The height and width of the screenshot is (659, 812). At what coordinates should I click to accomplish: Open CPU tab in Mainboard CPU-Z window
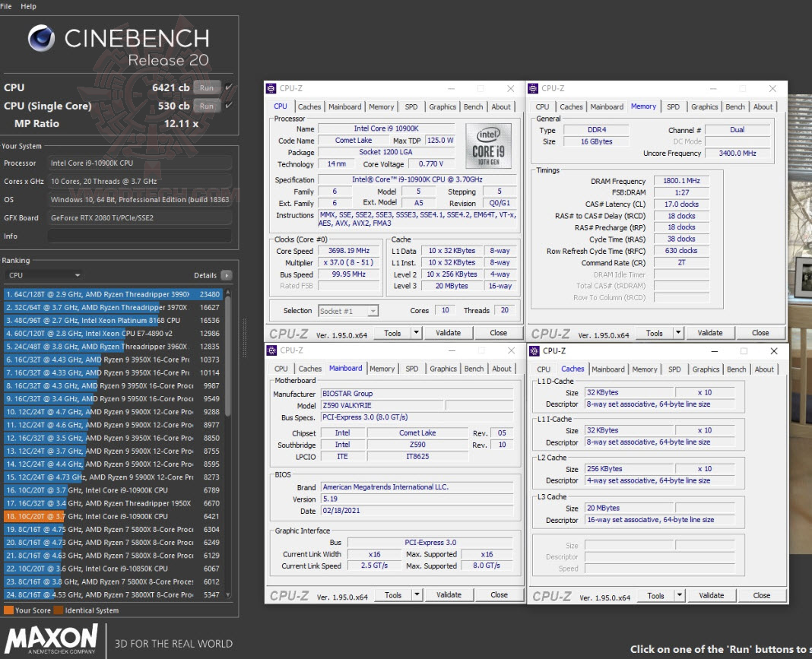pos(281,369)
